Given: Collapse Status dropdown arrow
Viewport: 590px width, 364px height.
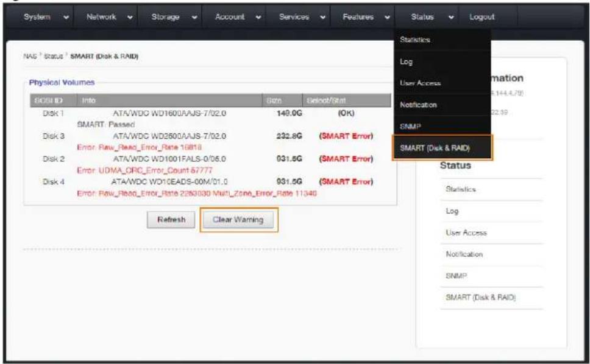Looking at the screenshot, I should 451,17.
